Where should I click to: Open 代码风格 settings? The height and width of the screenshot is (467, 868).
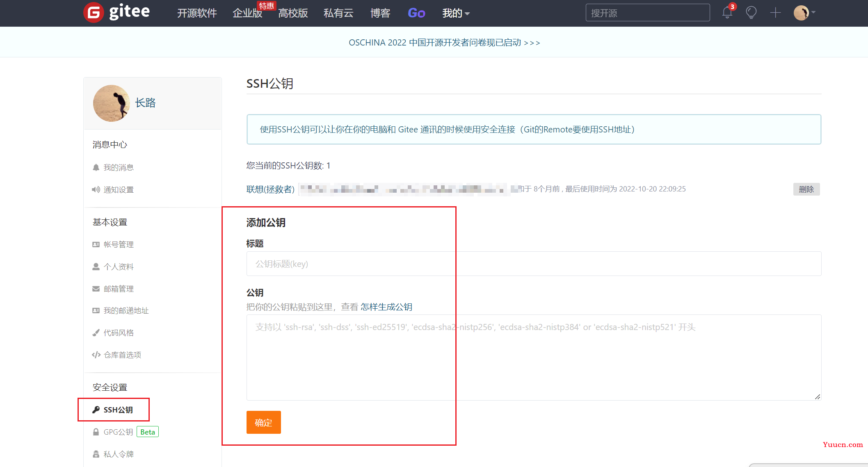(119, 333)
